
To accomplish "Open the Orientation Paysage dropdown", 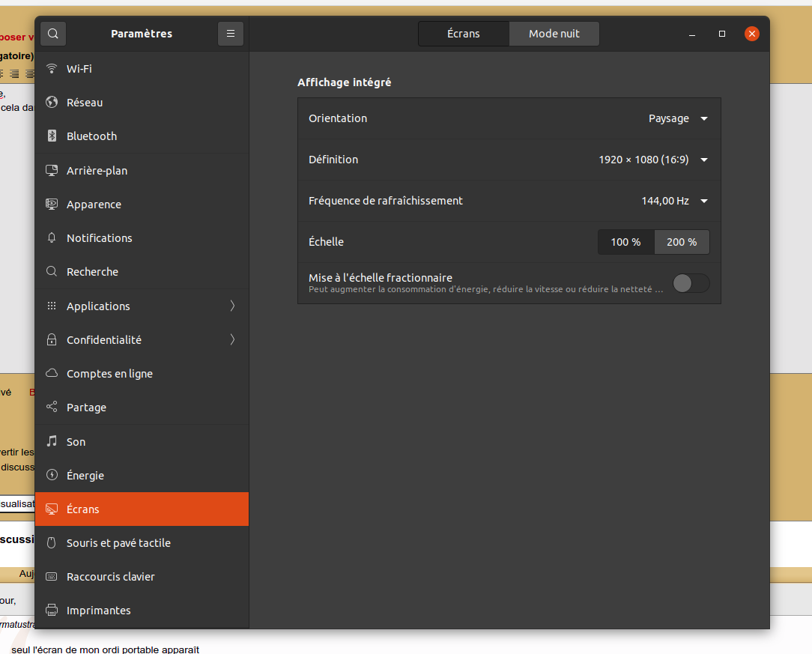I will [x=678, y=118].
